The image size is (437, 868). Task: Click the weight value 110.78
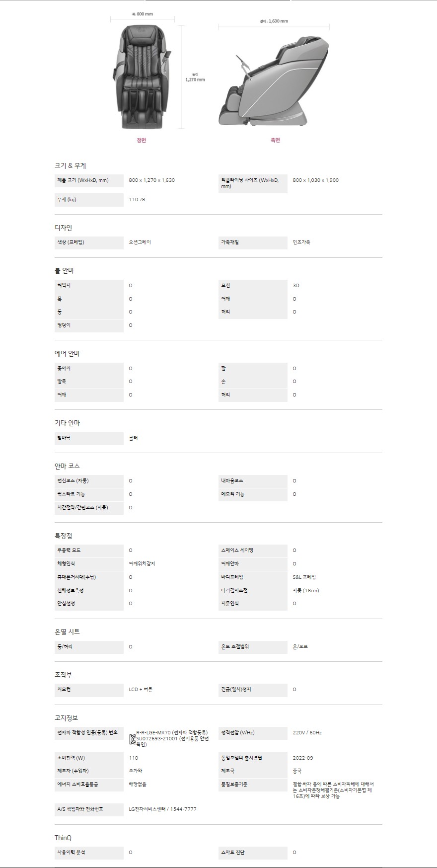coord(137,200)
